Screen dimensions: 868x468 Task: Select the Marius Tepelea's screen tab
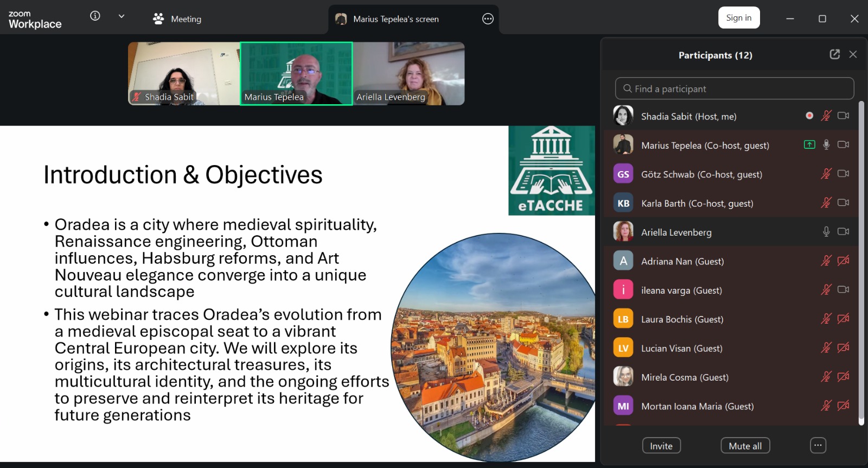(x=396, y=19)
